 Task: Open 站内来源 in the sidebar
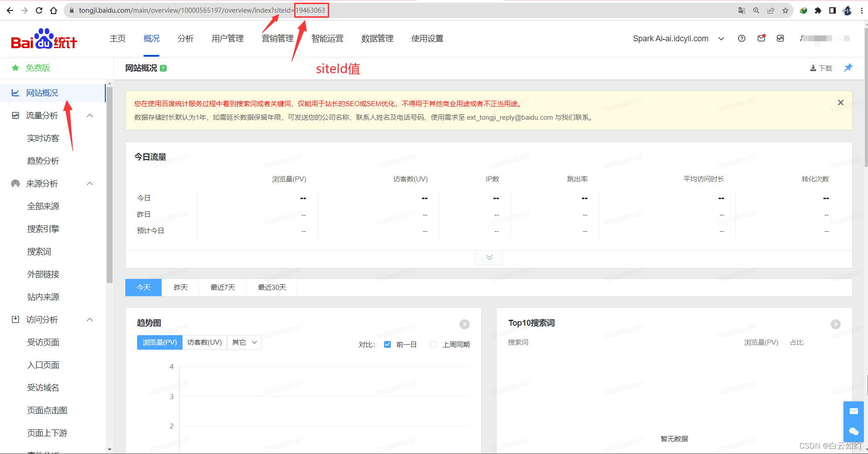click(43, 297)
